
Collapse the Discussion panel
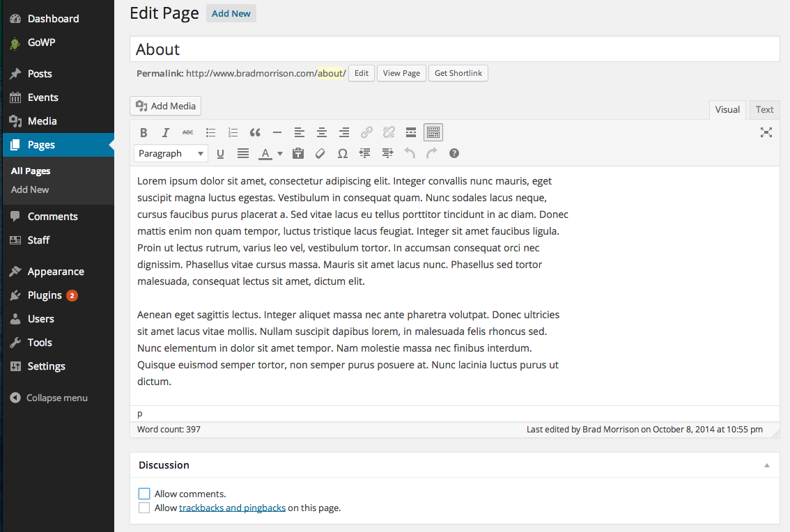(767, 465)
